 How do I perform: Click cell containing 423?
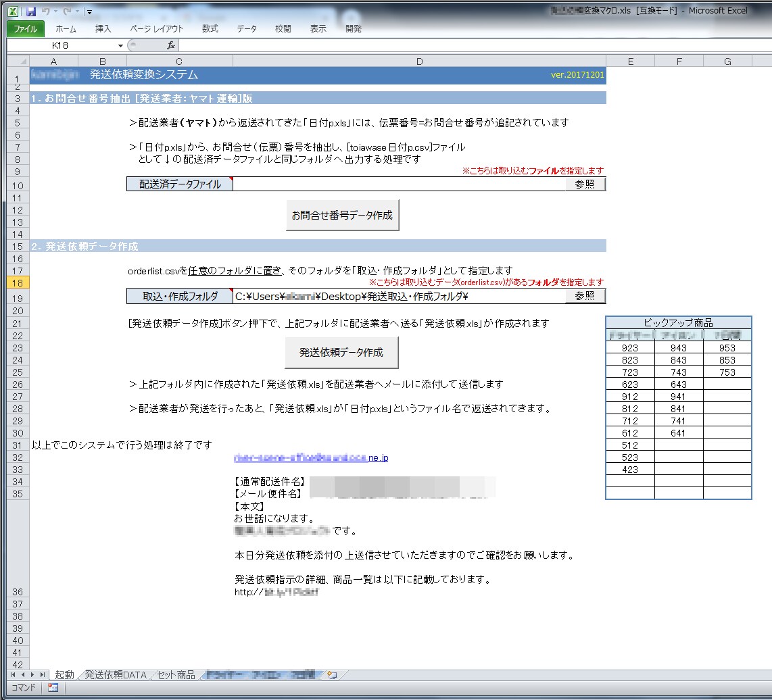(630, 470)
